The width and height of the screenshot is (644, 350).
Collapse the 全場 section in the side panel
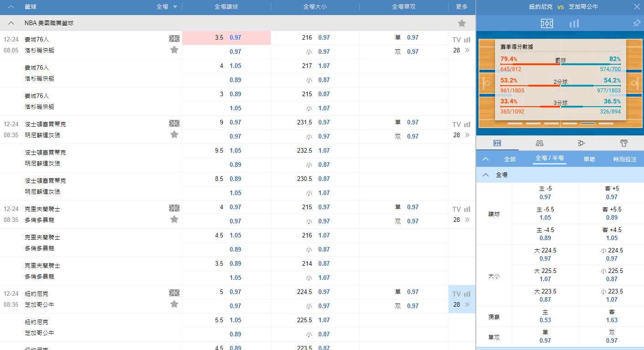[x=486, y=175]
